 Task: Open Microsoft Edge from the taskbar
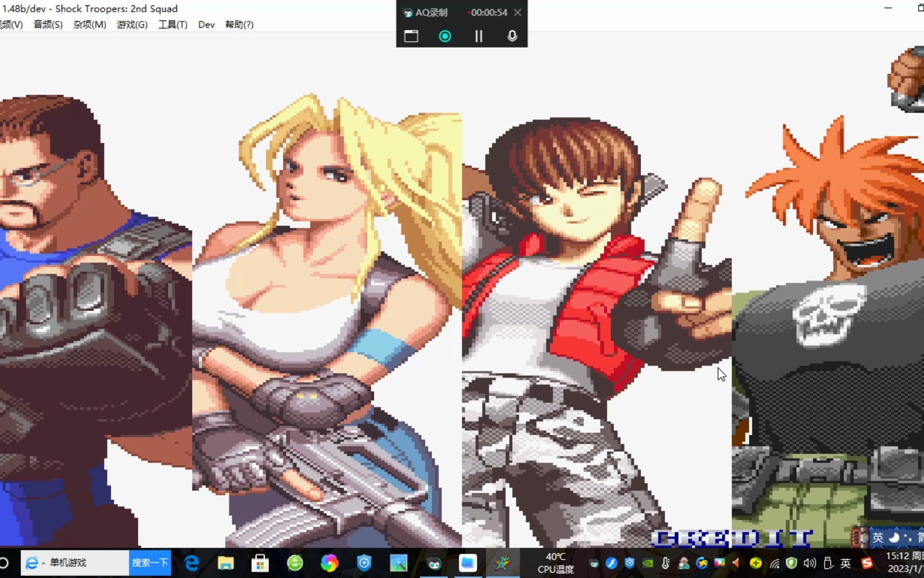[x=191, y=562]
